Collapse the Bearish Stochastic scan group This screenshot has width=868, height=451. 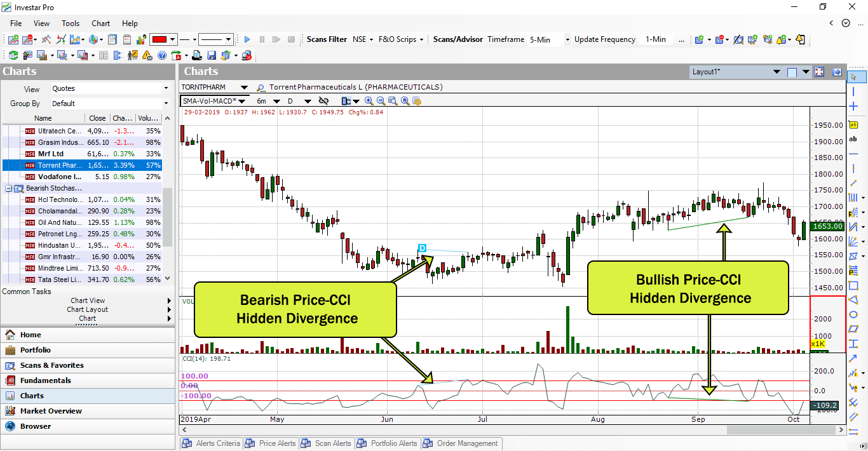coord(8,188)
